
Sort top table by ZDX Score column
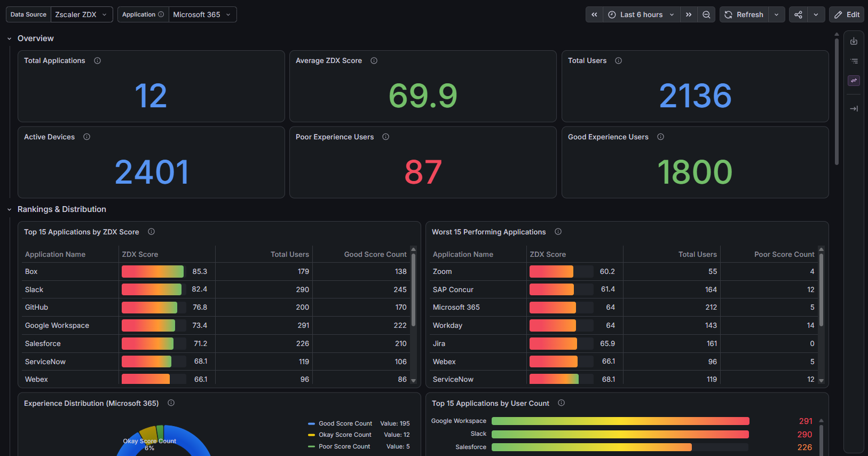pos(140,254)
